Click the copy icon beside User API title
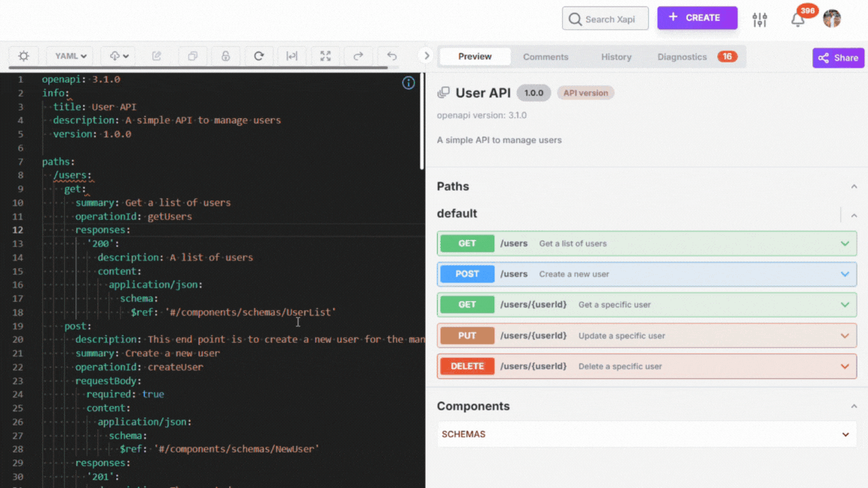The image size is (868, 488). (443, 93)
